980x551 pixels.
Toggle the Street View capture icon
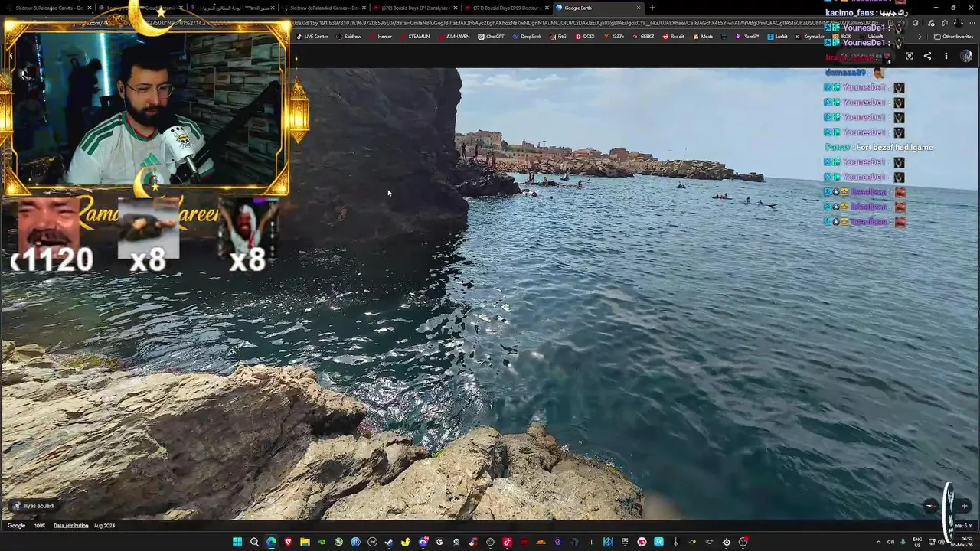910,56
